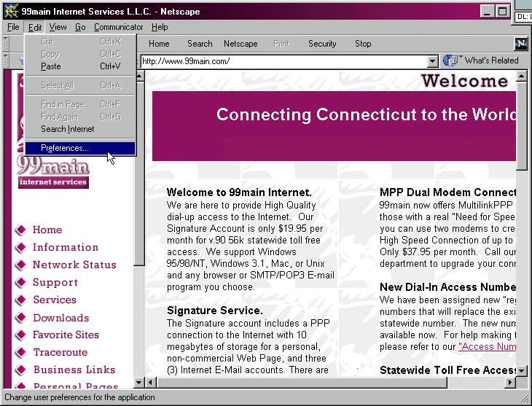Click the "Signature Service." heading
The image size is (532, 406).
(x=215, y=311)
